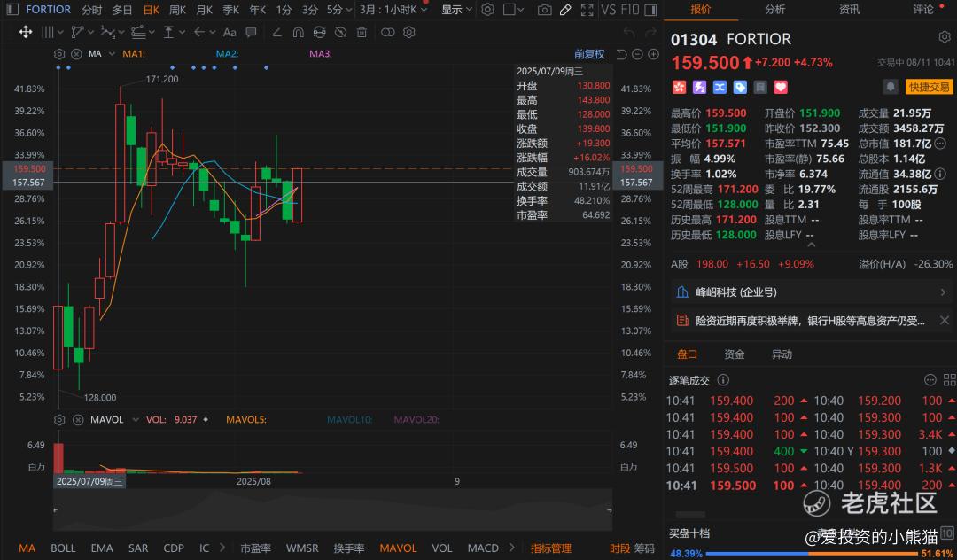957x560 pixels.
Task: Switch to 月K monthly chart
Action: pos(205,10)
